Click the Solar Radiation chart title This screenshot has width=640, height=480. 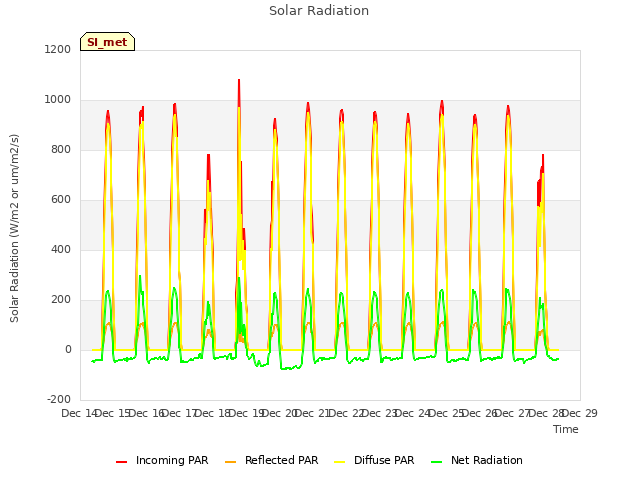[319, 11]
